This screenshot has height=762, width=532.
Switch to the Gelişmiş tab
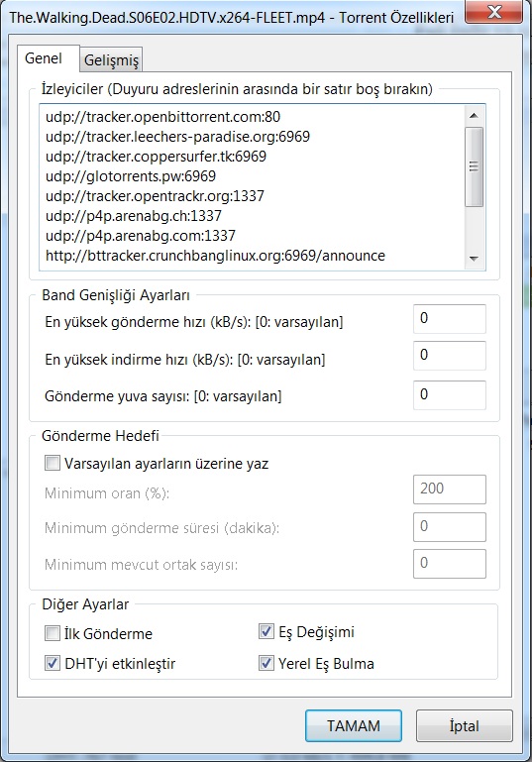111,59
